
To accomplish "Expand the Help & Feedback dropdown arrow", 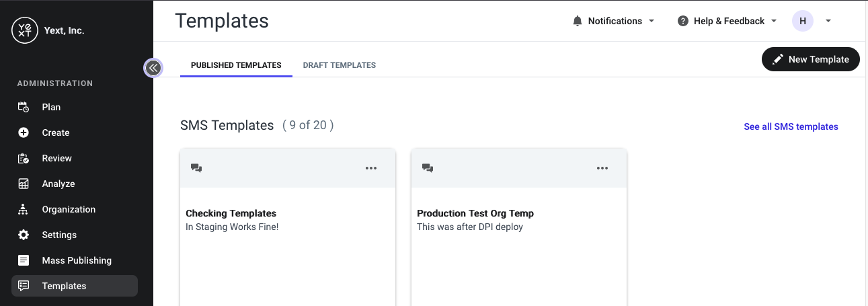I will (x=774, y=21).
